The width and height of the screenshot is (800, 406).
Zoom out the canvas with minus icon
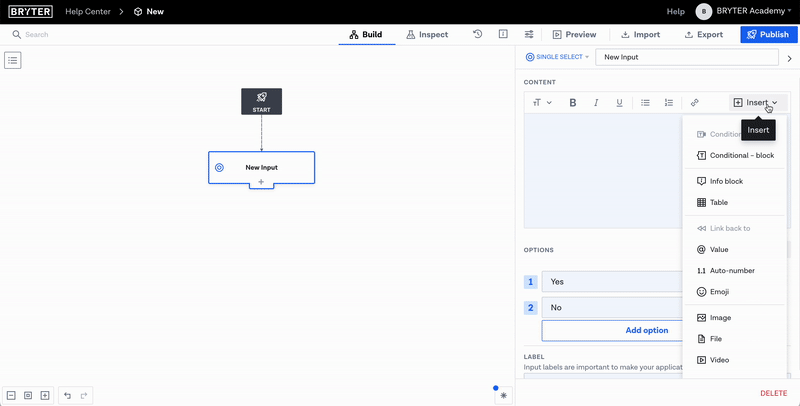pyautogui.click(x=11, y=395)
